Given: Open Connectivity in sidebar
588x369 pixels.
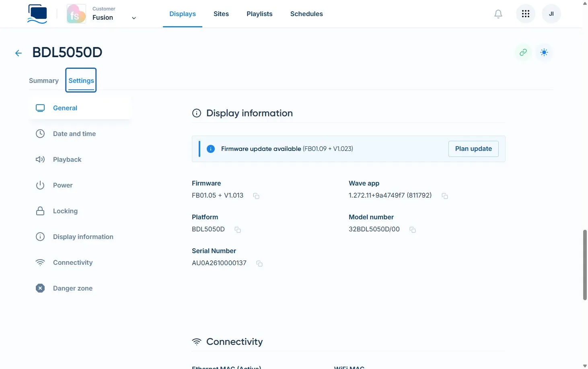Looking at the screenshot, I should [80, 262].
